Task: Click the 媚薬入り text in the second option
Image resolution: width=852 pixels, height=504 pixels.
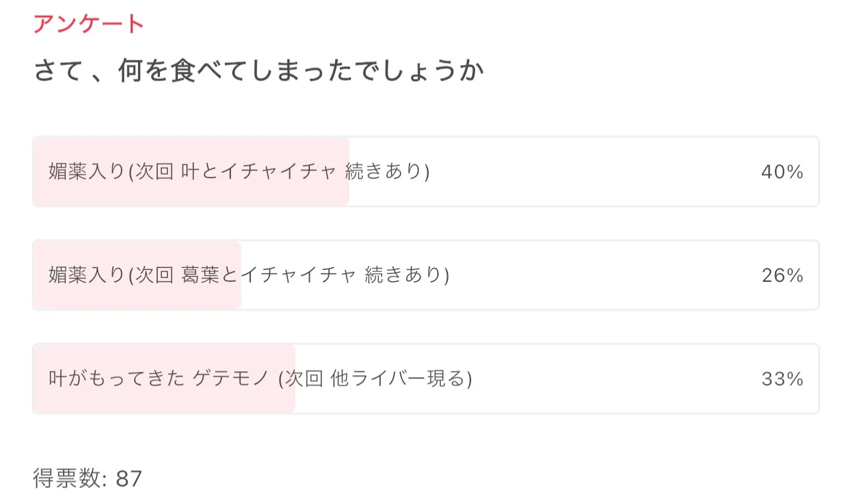Action: (86, 275)
